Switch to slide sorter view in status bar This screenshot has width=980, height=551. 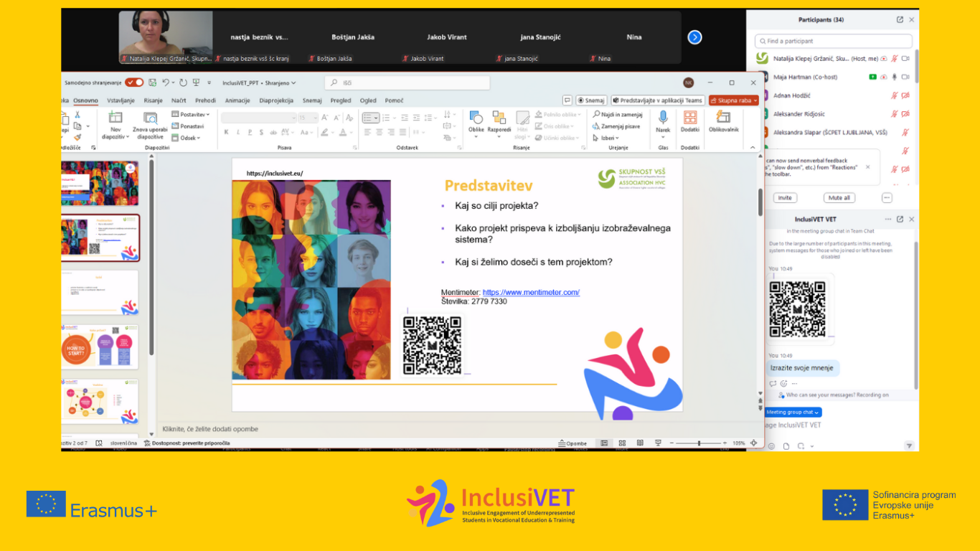tap(622, 443)
